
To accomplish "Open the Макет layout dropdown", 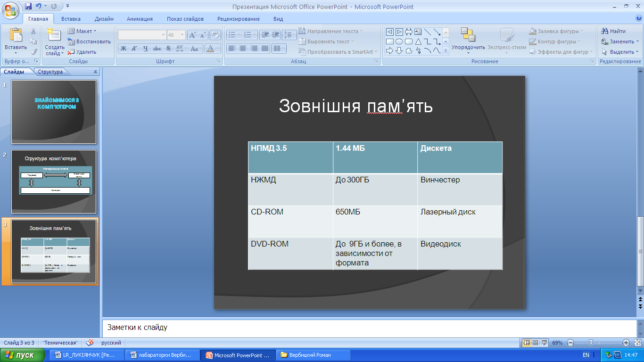I will (82, 31).
